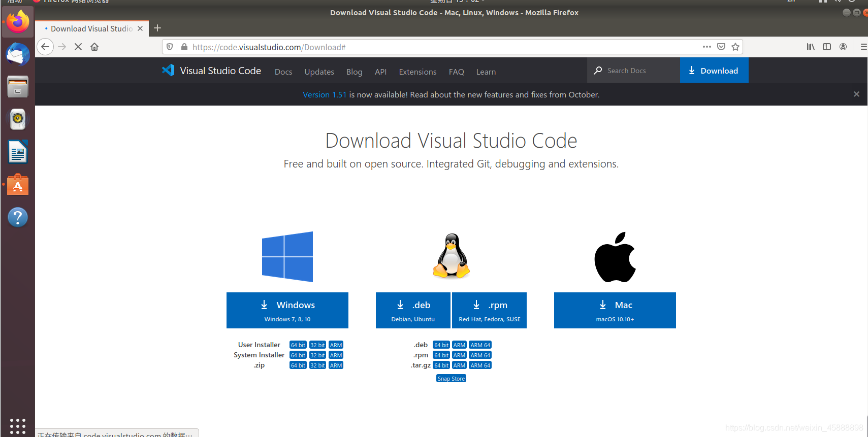Get Windows .zip ARM build
The image size is (868, 437).
coord(336,365)
